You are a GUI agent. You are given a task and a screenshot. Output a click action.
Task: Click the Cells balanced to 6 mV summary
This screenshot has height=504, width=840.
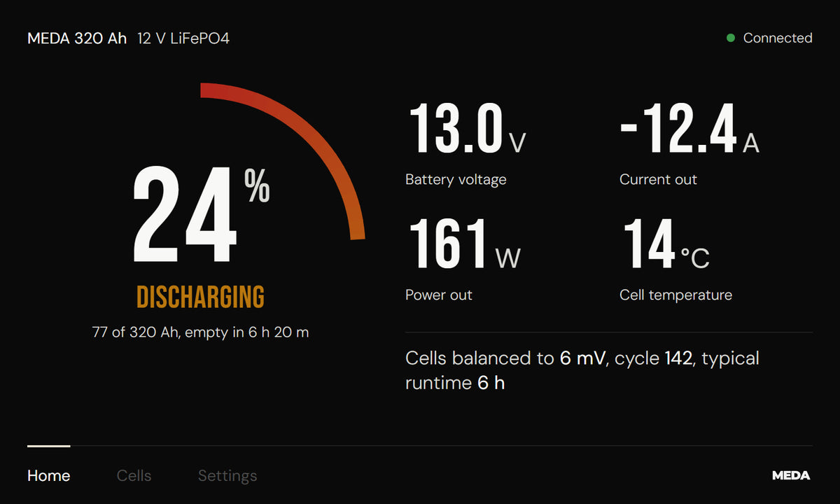tap(582, 370)
